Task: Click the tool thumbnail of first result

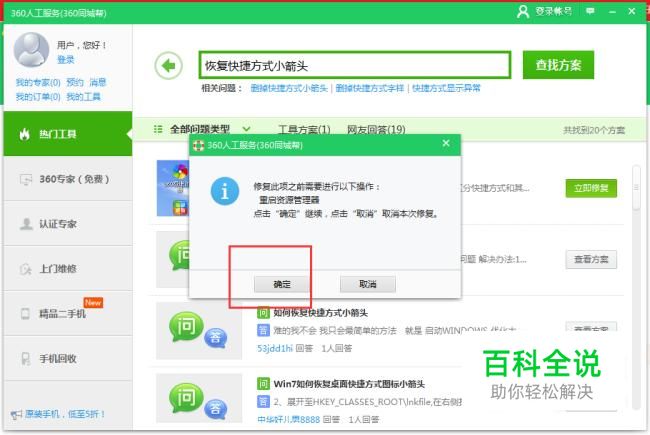Action: (173, 188)
